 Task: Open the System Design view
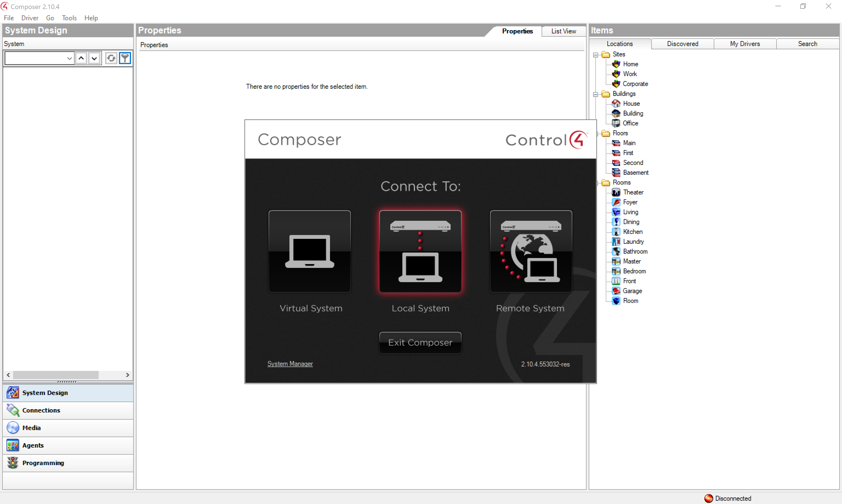click(x=68, y=393)
